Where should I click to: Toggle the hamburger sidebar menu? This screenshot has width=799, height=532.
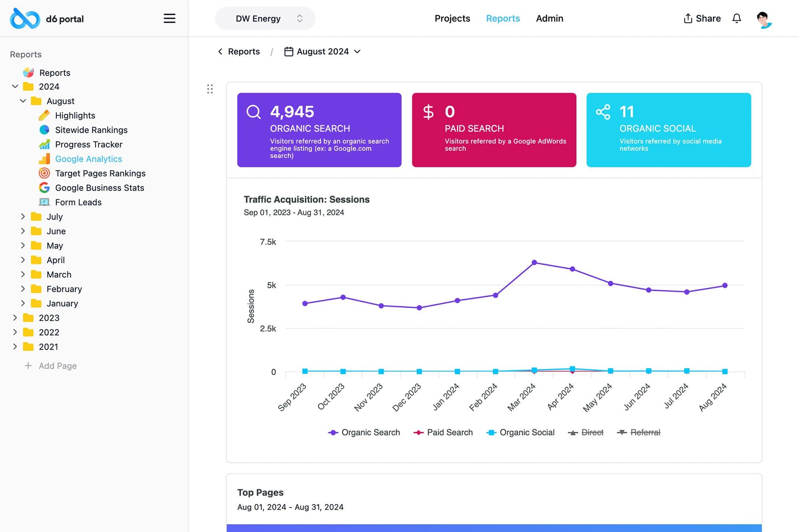(x=169, y=18)
